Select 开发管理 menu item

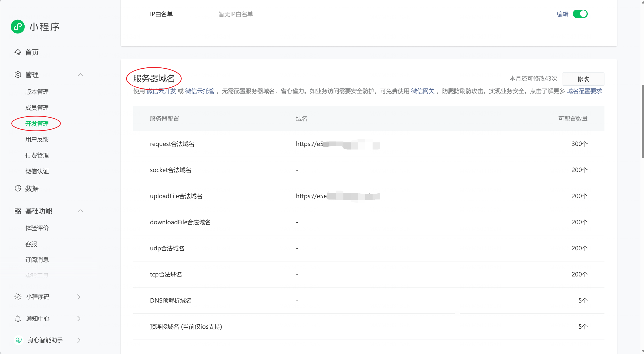click(x=37, y=124)
